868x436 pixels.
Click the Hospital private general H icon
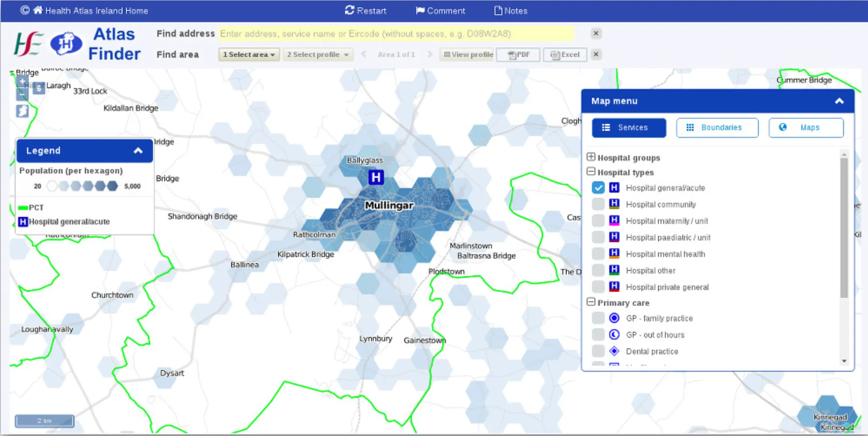614,287
